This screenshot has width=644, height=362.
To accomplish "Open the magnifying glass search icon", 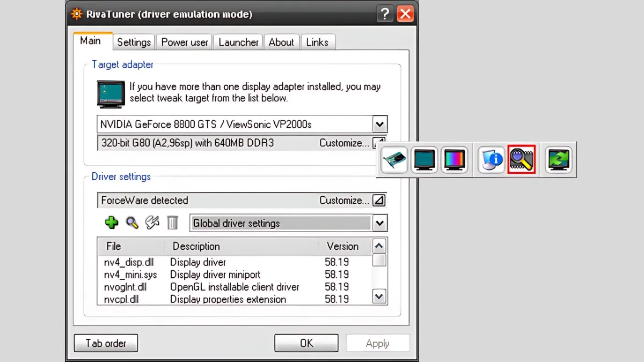I will (x=131, y=223).
